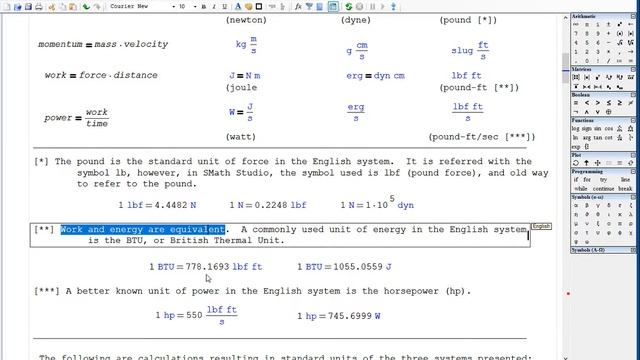Pause calculation with the pause icon
This screenshot has height=360, width=640.
point(373,7)
